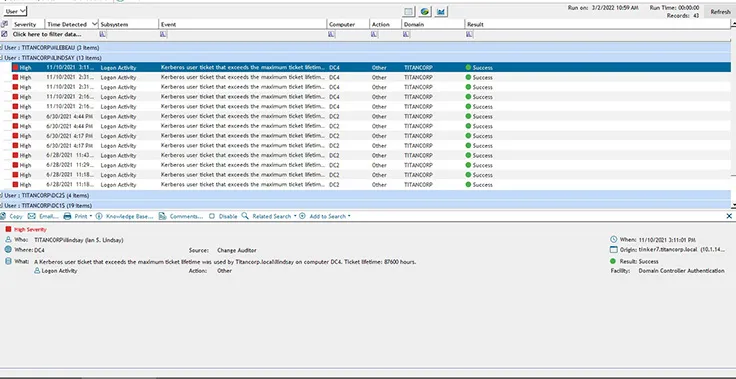Click the Event column filter icon
Screen dimensions: 736x379
[163, 34]
